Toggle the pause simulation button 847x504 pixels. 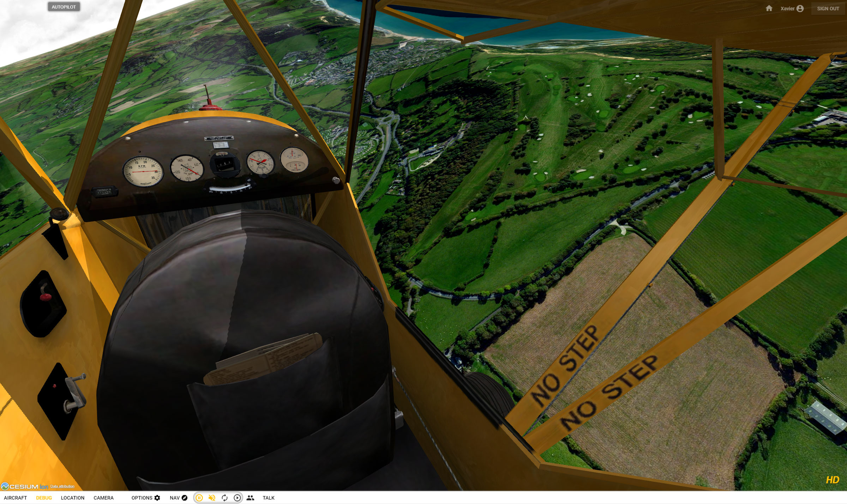click(199, 498)
